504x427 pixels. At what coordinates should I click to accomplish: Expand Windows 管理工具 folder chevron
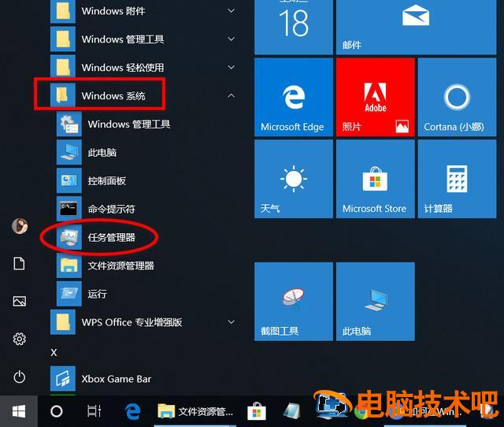pos(231,39)
